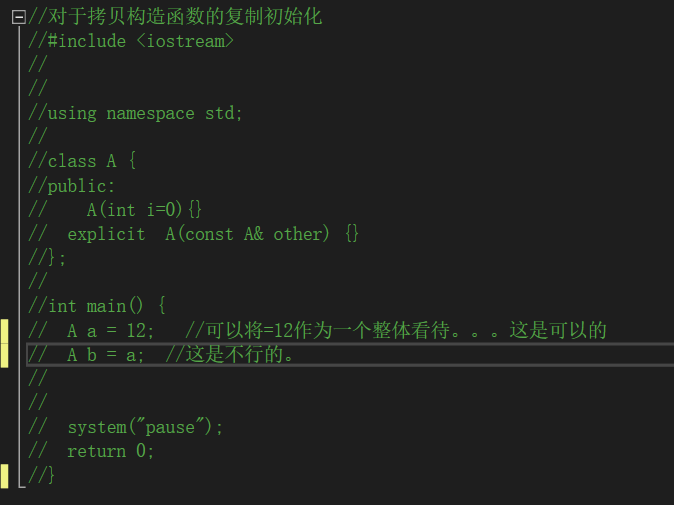Viewport: 674px width, 505px height.
Task: Click the yellow change marker beside 'A a = 12'
Action: click(x=4, y=330)
